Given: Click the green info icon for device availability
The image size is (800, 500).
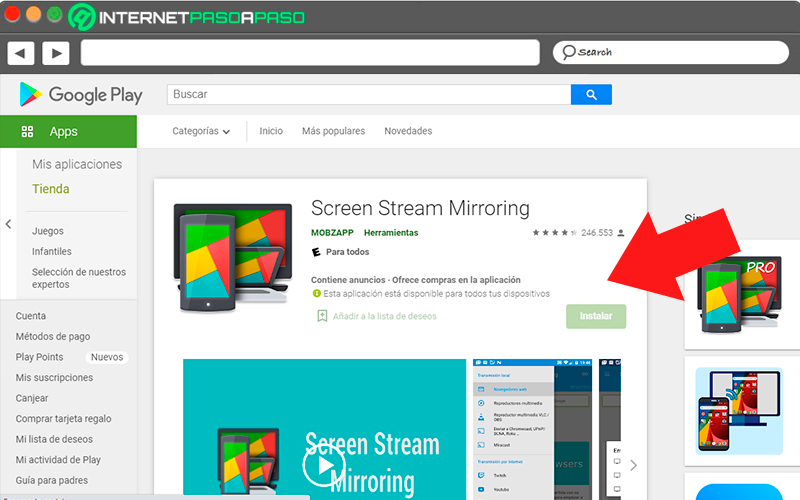Looking at the screenshot, I should coord(316,293).
